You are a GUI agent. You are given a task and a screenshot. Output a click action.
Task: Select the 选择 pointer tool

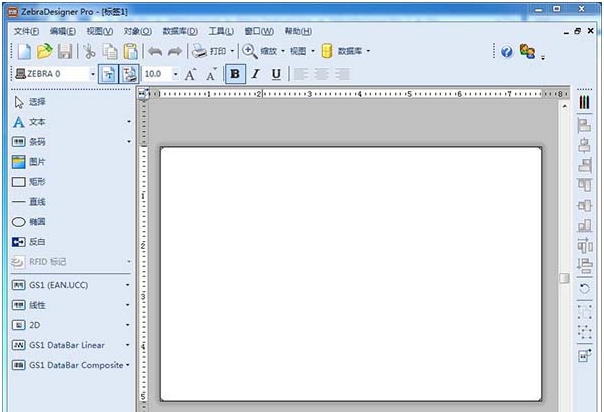pos(29,102)
